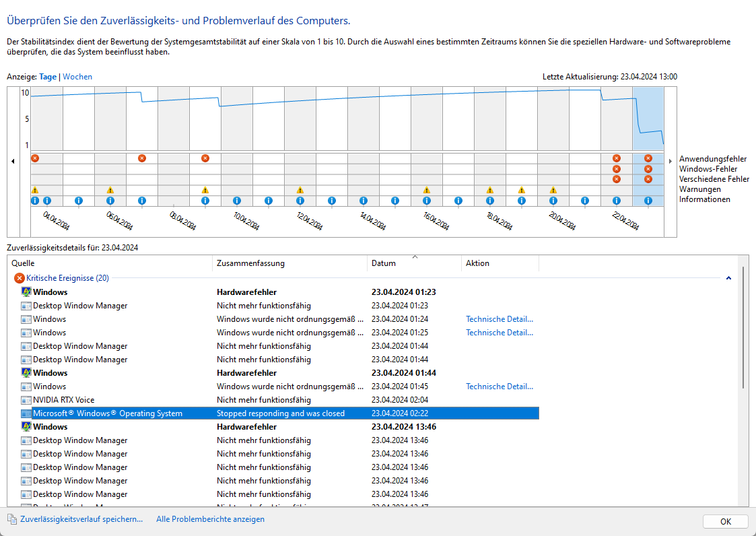Viewport: 756px width, 536px height.
Task: Click the warning triangle icon for 18.04.2024
Action: [490, 190]
